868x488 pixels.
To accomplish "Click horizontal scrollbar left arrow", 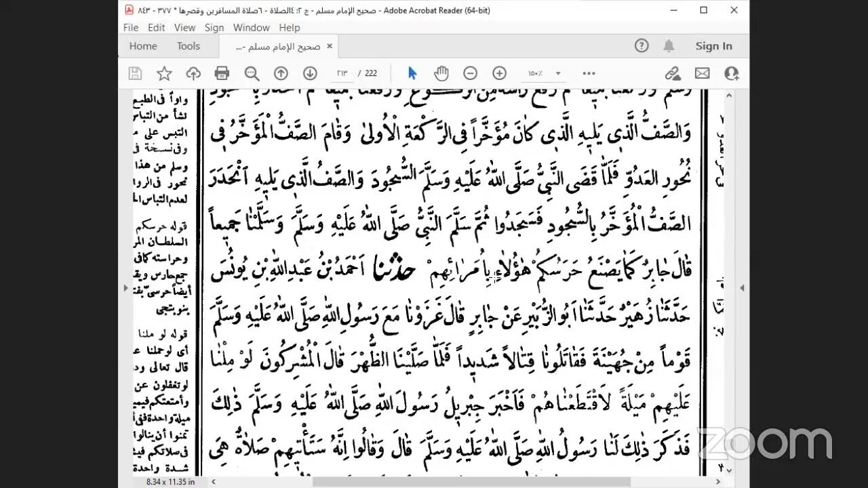I will (x=214, y=482).
